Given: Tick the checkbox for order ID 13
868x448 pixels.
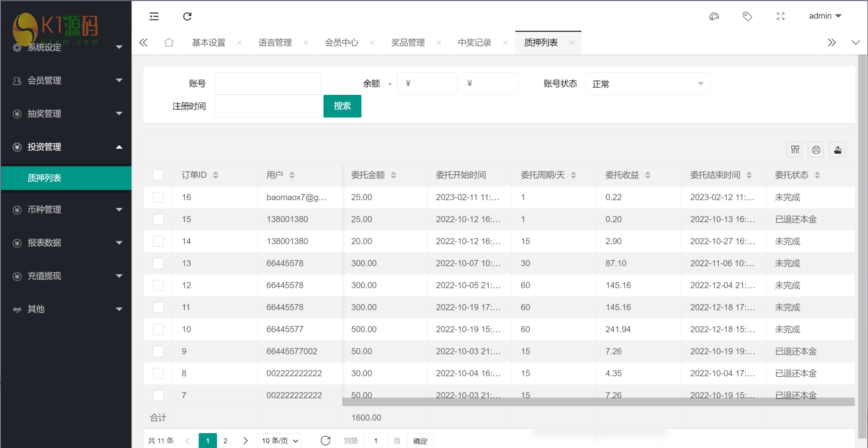Looking at the screenshot, I should 159,263.
